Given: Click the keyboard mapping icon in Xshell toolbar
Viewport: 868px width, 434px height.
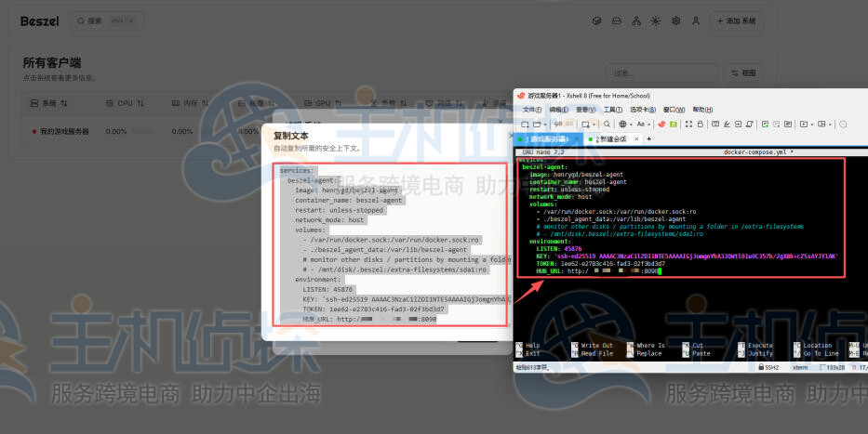Looking at the screenshot, I should pyautogui.click(x=715, y=124).
